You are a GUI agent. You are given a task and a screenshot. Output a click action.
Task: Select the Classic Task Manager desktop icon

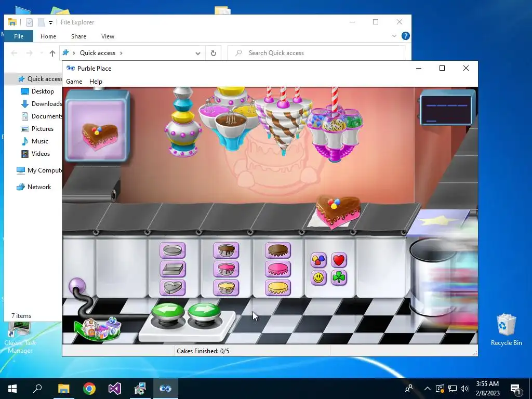(20, 337)
